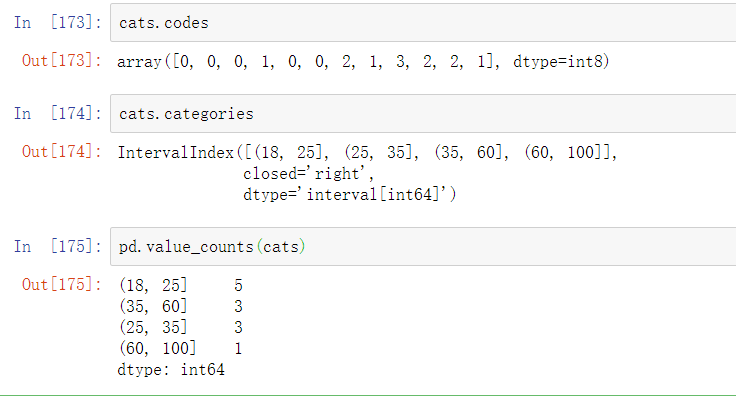The image size is (736, 397).
Task: Click the cats.categories input cell
Action: click(423, 114)
